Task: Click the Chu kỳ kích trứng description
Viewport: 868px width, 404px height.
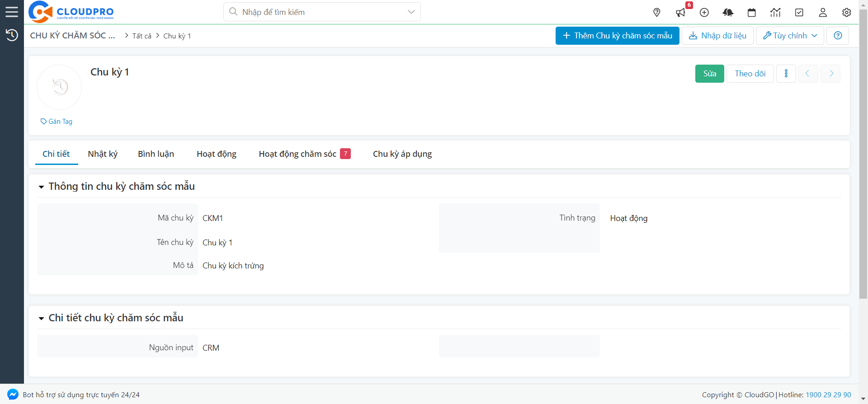Action: [x=233, y=266]
